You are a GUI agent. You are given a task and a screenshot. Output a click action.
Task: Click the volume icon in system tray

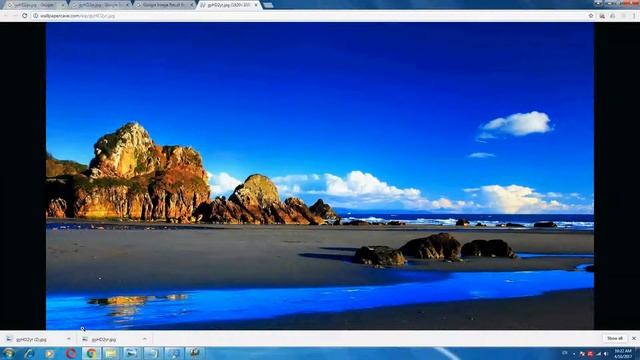[x=606, y=354]
